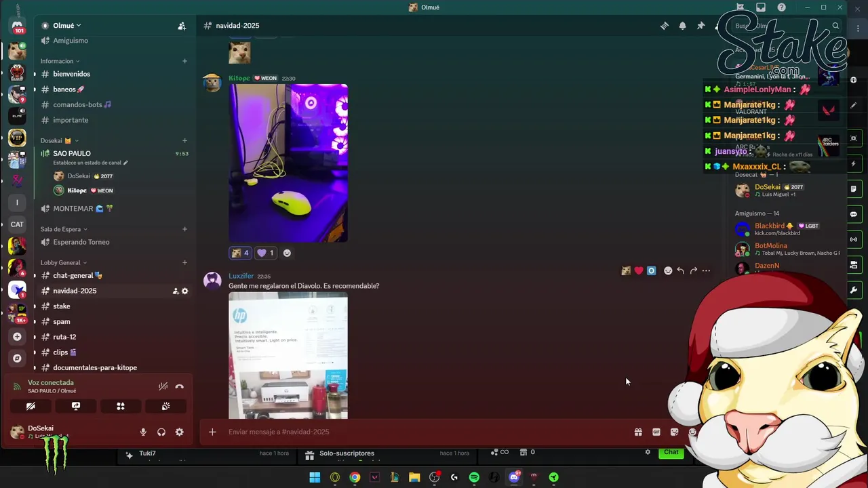
Task: Toggle headphones deafen for DoSekai
Action: (161, 432)
